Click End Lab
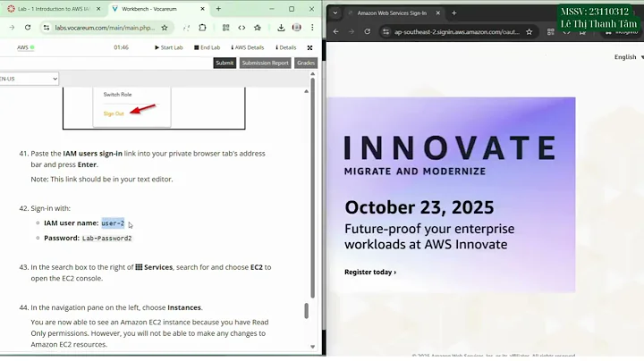 (207, 47)
